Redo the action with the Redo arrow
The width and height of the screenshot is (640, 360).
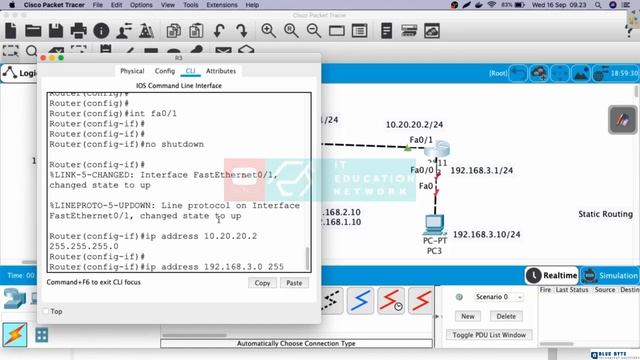[x=242, y=31]
